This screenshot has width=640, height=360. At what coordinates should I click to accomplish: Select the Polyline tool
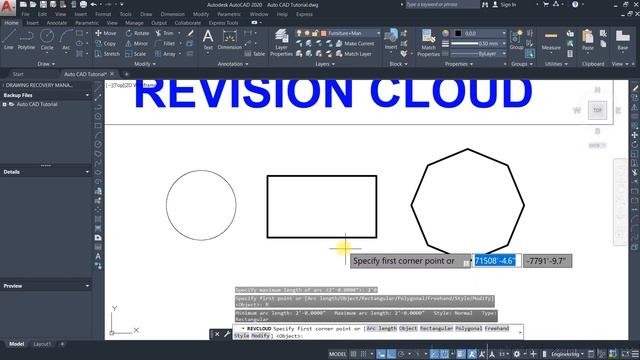(x=26, y=40)
